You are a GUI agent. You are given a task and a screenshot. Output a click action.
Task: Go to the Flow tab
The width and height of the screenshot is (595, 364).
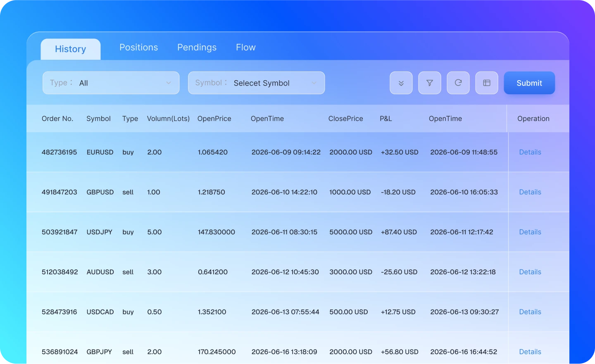click(246, 48)
